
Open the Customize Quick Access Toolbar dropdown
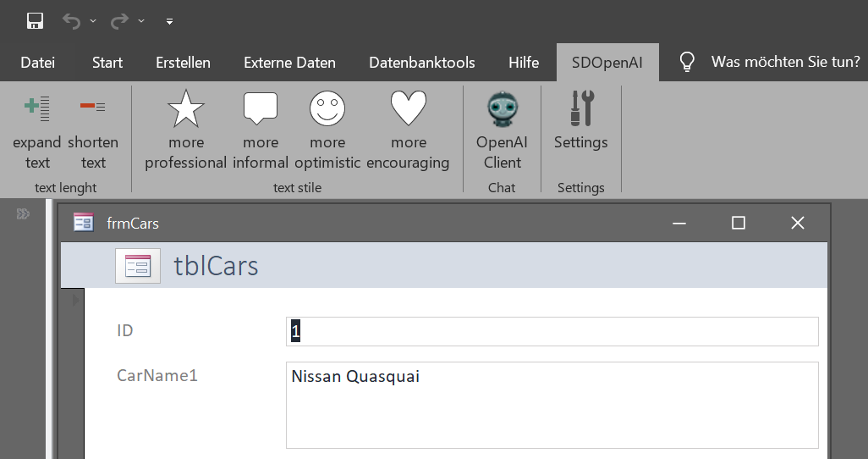click(169, 22)
